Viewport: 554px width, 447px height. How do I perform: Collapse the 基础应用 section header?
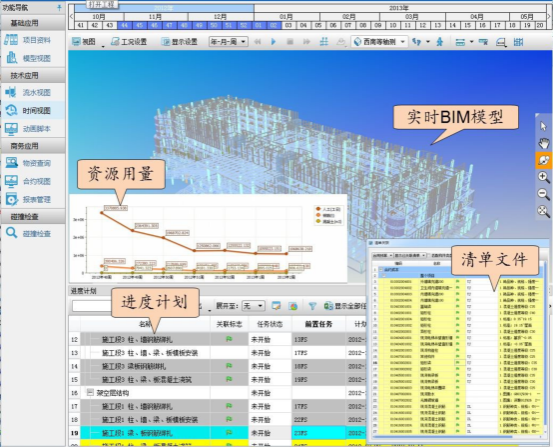click(x=33, y=23)
